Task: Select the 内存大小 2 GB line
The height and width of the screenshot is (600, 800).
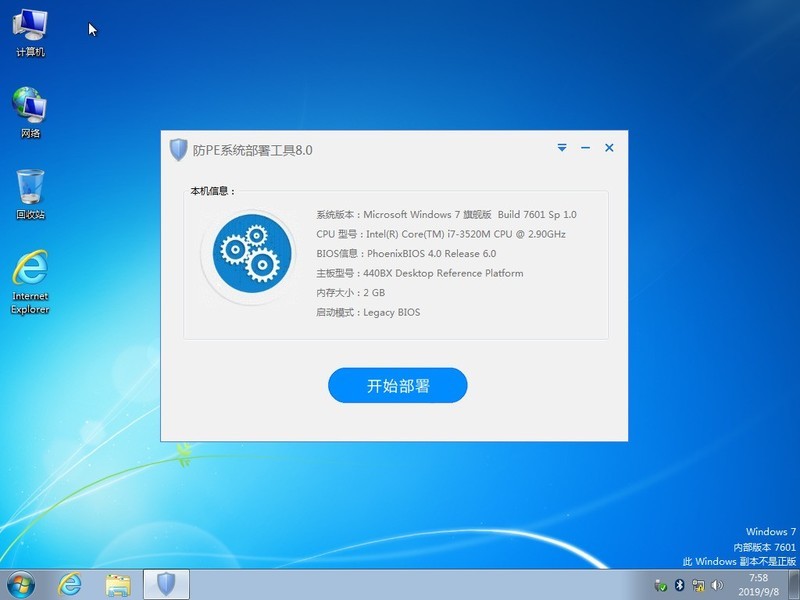Action: pos(351,293)
